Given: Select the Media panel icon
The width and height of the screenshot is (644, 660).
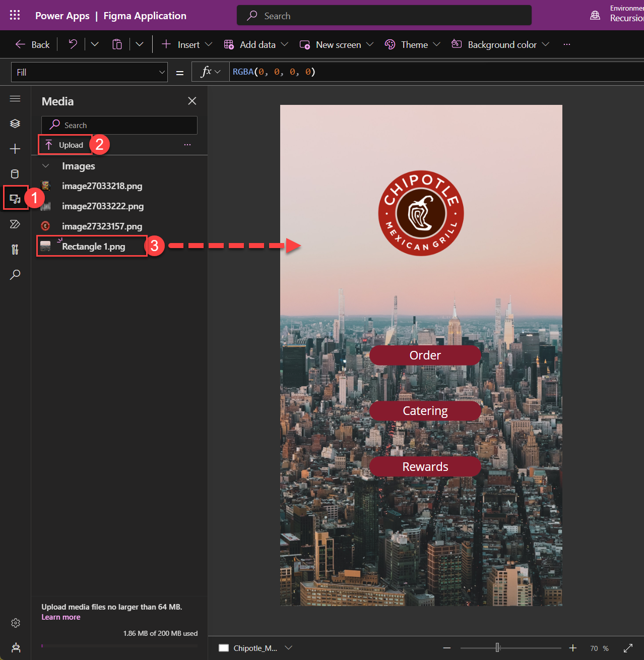Looking at the screenshot, I should click(15, 198).
